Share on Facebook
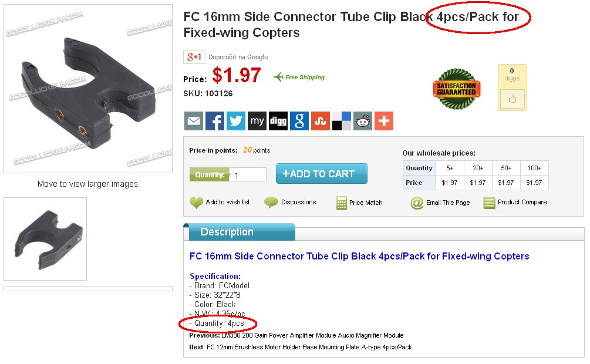This screenshot has width=590, height=364. pos(215,121)
